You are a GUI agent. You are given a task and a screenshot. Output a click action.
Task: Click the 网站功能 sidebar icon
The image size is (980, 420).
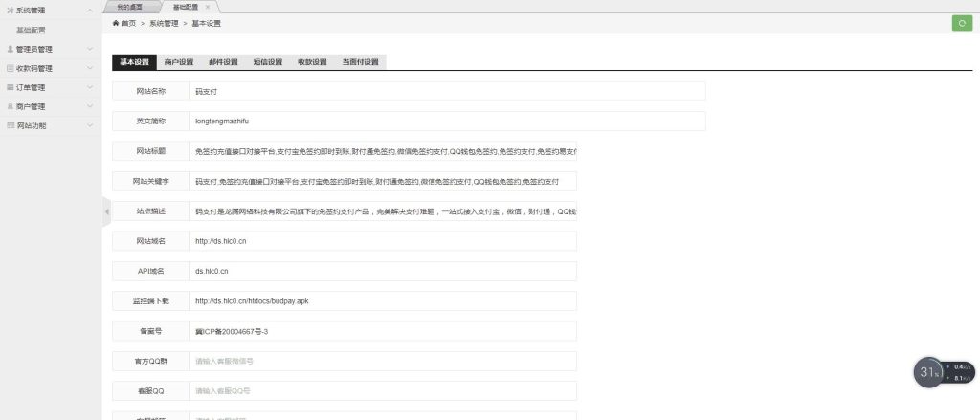tap(10, 125)
